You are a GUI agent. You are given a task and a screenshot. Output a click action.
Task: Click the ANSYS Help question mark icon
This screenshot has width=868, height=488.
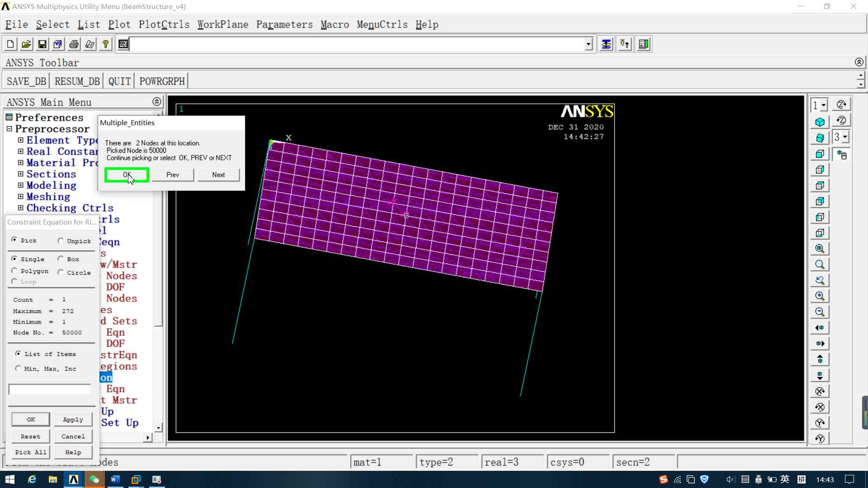[x=105, y=44]
